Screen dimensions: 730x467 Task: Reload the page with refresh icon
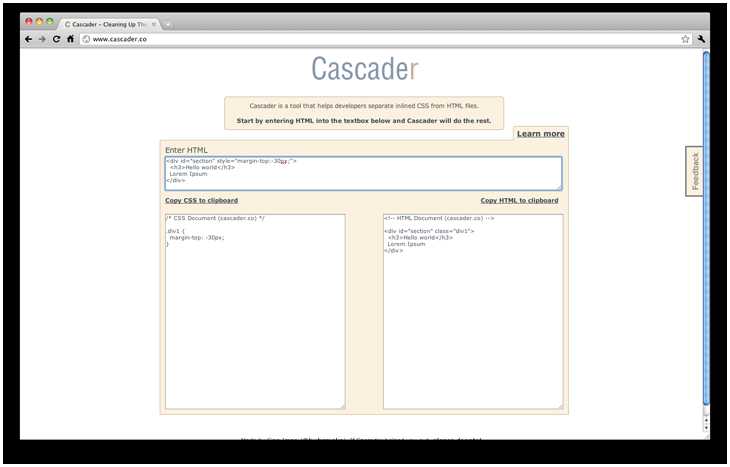(x=56, y=40)
